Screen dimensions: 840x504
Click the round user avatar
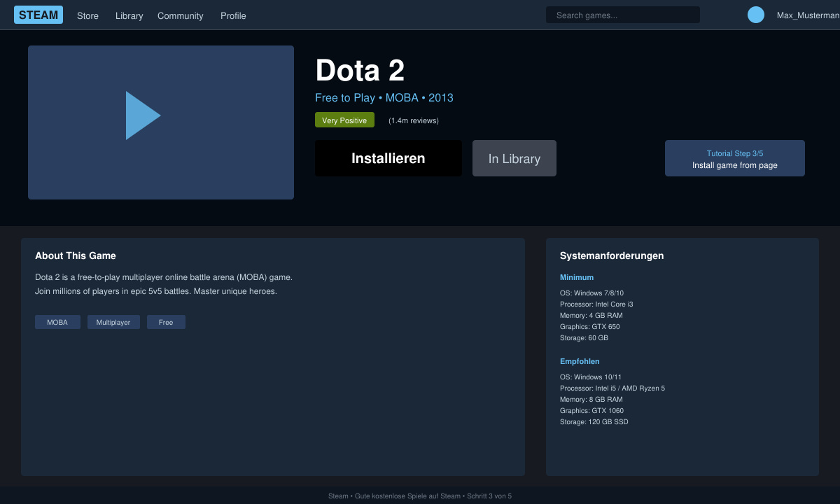(x=756, y=15)
